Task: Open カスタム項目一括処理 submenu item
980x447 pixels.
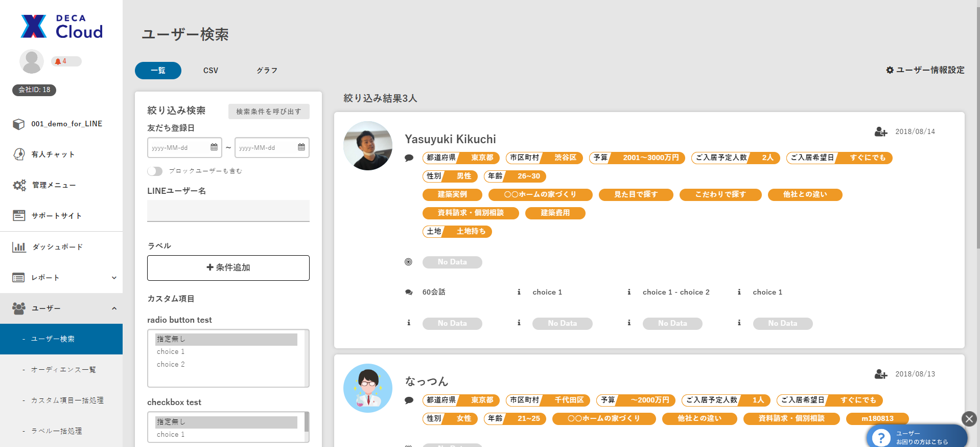Action: 61,400
